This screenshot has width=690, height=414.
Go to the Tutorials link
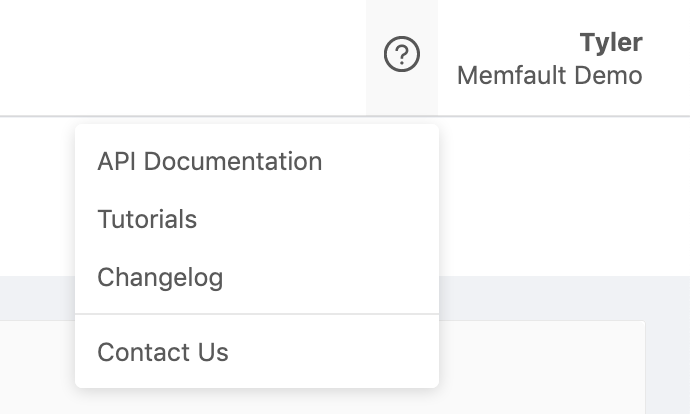(147, 219)
